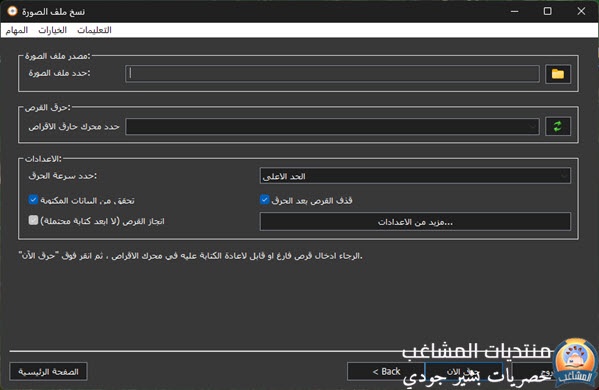The image size is (599, 390).
Task: Open the التعليمات menu
Action: click(x=94, y=30)
